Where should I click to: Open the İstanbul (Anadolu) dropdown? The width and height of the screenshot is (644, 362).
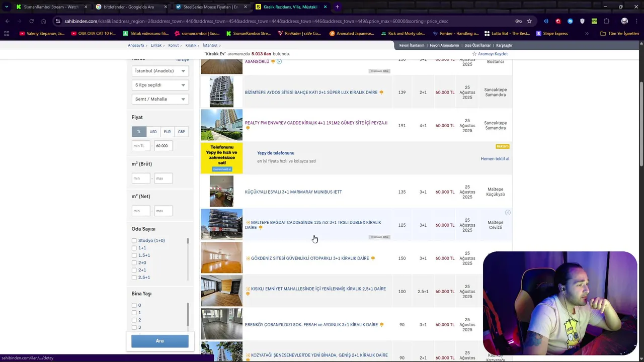coord(160,71)
